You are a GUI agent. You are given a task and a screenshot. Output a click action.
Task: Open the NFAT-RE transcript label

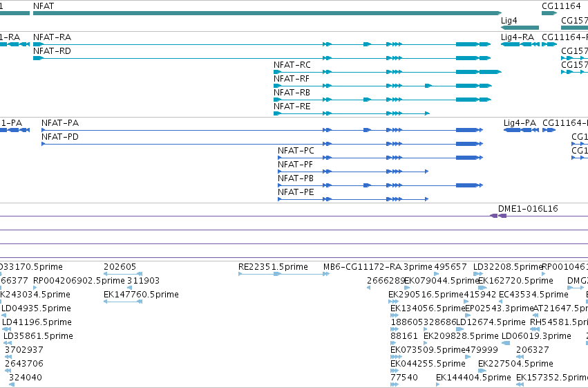tap(292, 107)
